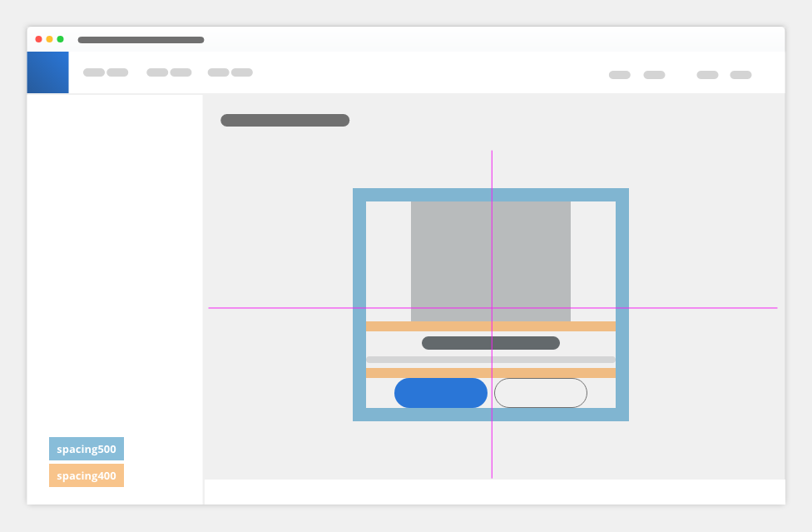Viewport: 812px width, 532px height.
Task: Click the light gray description line in modal
Action: coord(491,360)
